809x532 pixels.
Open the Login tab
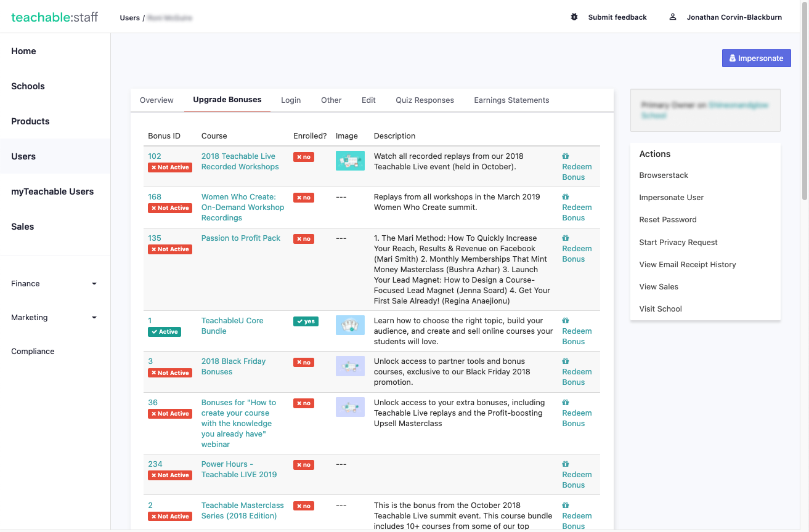[291, 100]
